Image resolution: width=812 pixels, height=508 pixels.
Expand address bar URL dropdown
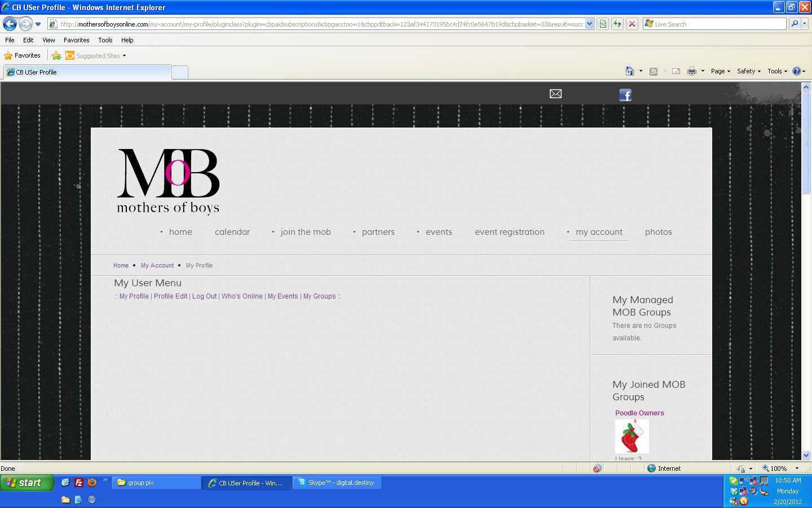pyautogui.click(x=589, y=24)
